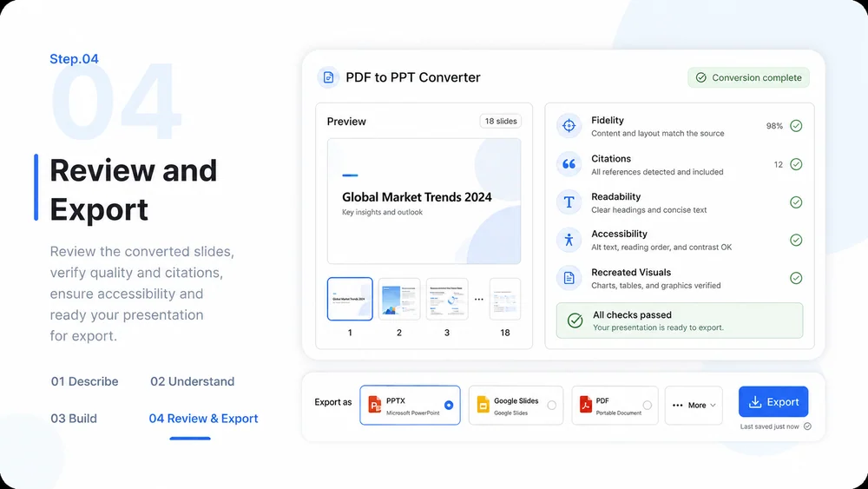The image size is (868, 489).
Task: Click the three dots beside More
Action: tap(678, 406)
